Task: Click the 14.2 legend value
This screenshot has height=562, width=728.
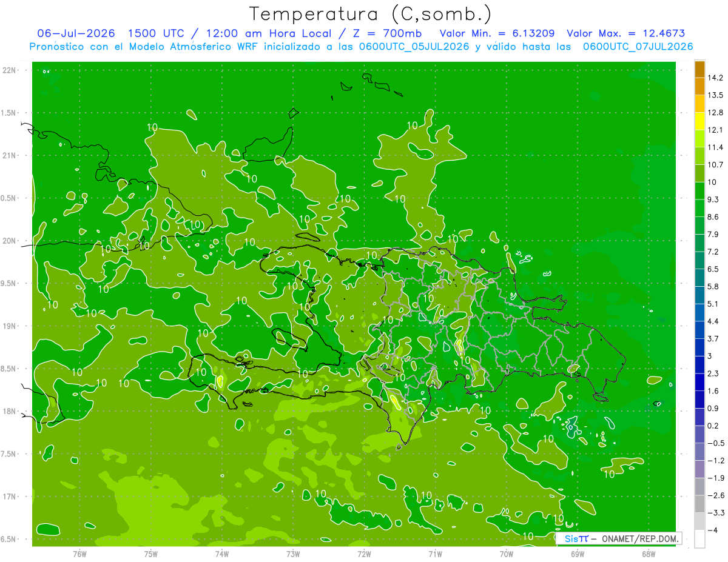Action: pos(715,78)
